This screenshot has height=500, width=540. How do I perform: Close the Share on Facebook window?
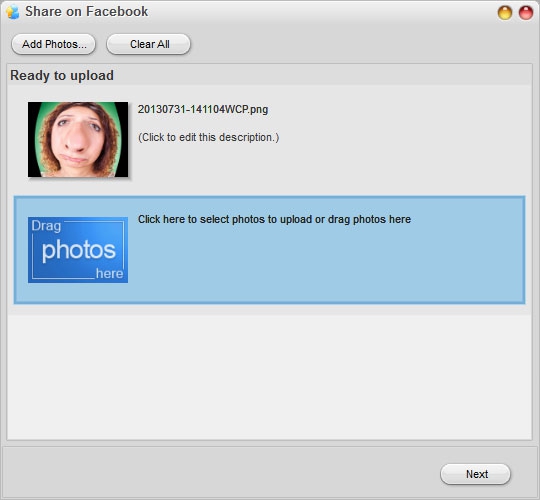point(526,13)
